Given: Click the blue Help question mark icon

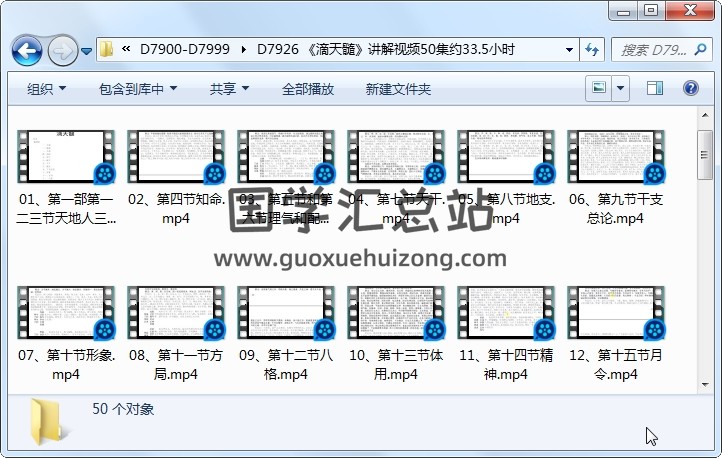Looking at the screenshot, I should (691, 87).
